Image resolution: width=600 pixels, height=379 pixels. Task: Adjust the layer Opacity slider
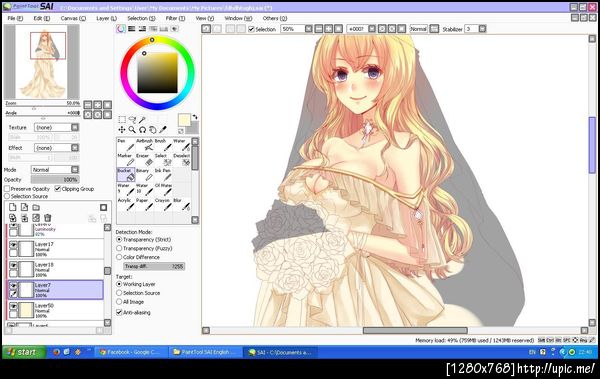55,180
